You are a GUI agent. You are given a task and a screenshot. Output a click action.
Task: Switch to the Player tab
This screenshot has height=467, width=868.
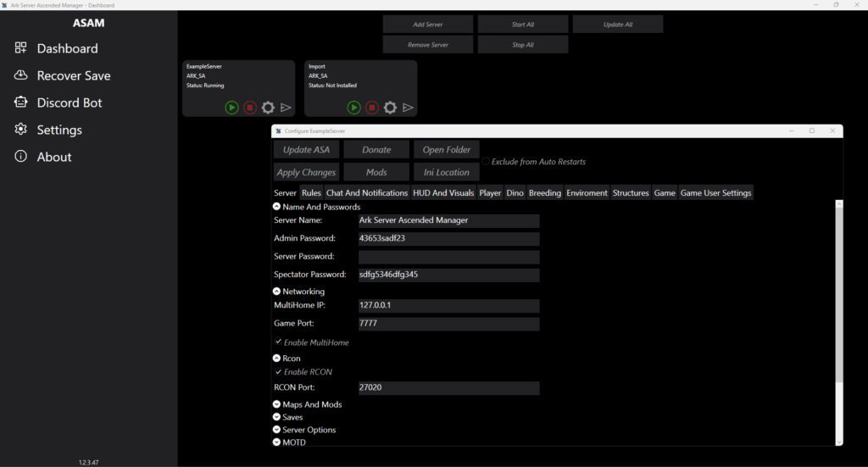[x=490, y=192]
